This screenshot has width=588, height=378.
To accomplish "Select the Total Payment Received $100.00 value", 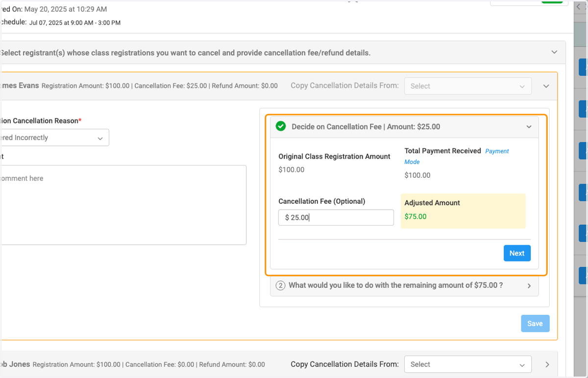I will point(417,175).
